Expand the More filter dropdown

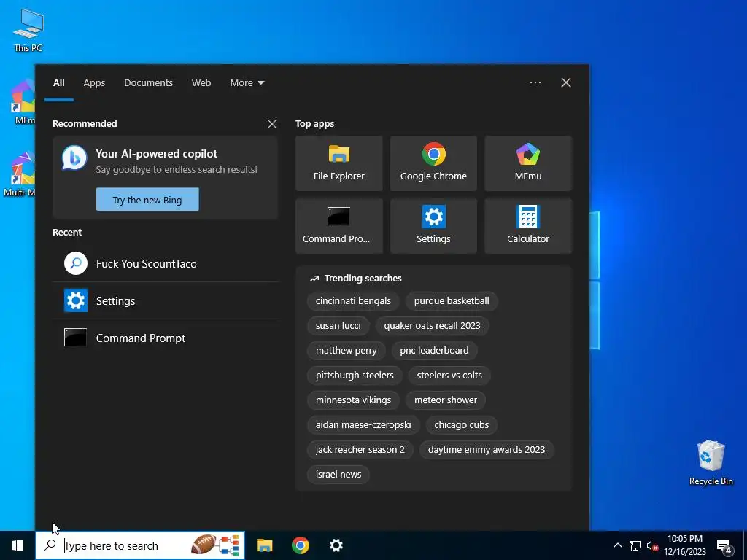(247, 83)
